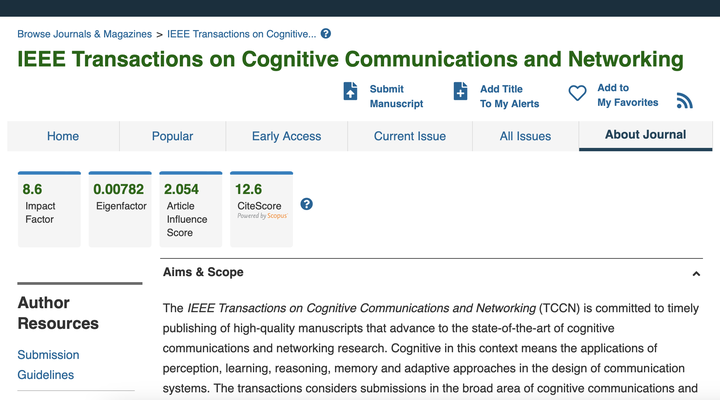Select the About Journal tab
The width and height of the screenshot is (720, 400).
[x=645, y=135]
